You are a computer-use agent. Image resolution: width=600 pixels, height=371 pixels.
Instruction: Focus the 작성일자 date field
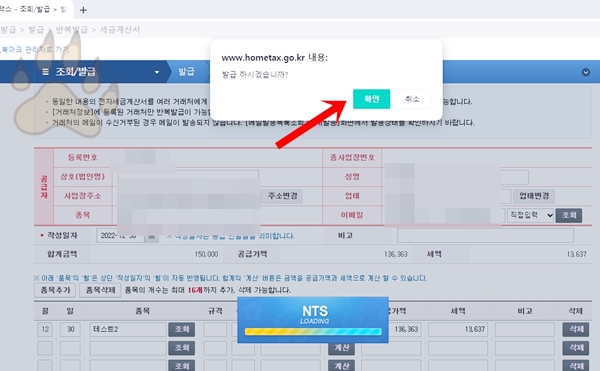120,236
